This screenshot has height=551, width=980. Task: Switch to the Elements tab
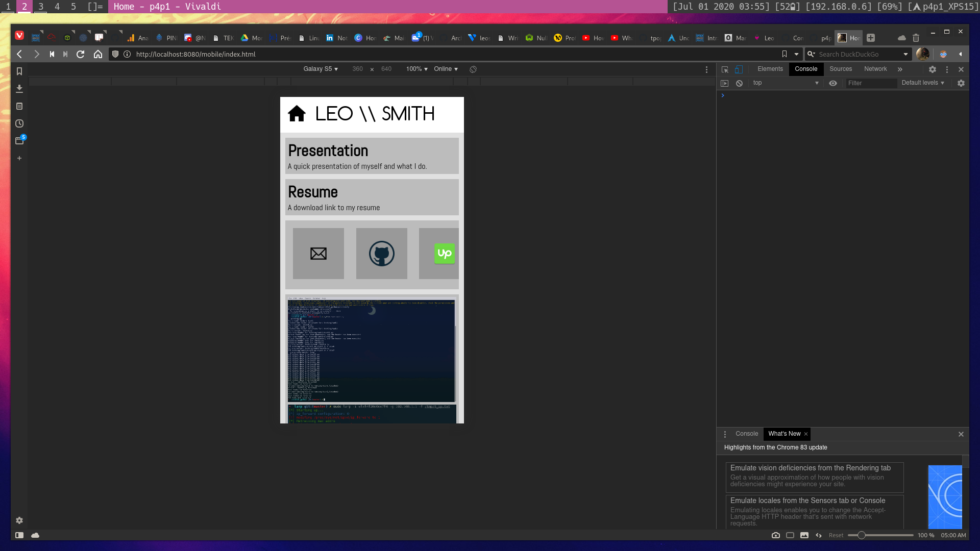(770, 69)
